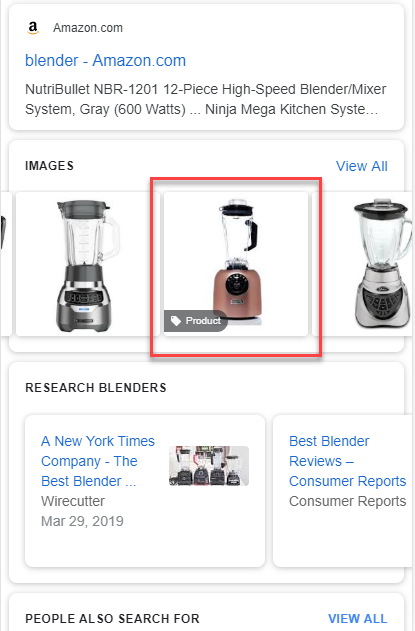415x631 pixels.
Task: Click the IMAGES section heading
Action: coord(50,166)
